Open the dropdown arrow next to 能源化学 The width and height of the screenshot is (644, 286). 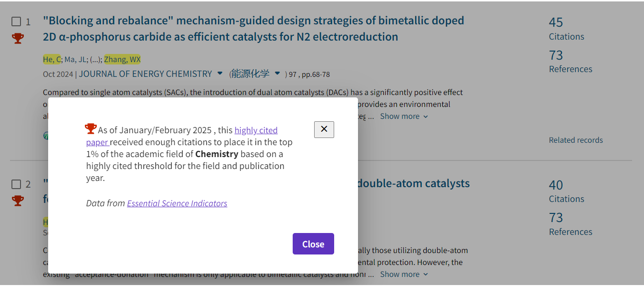(x=277, y=74)
